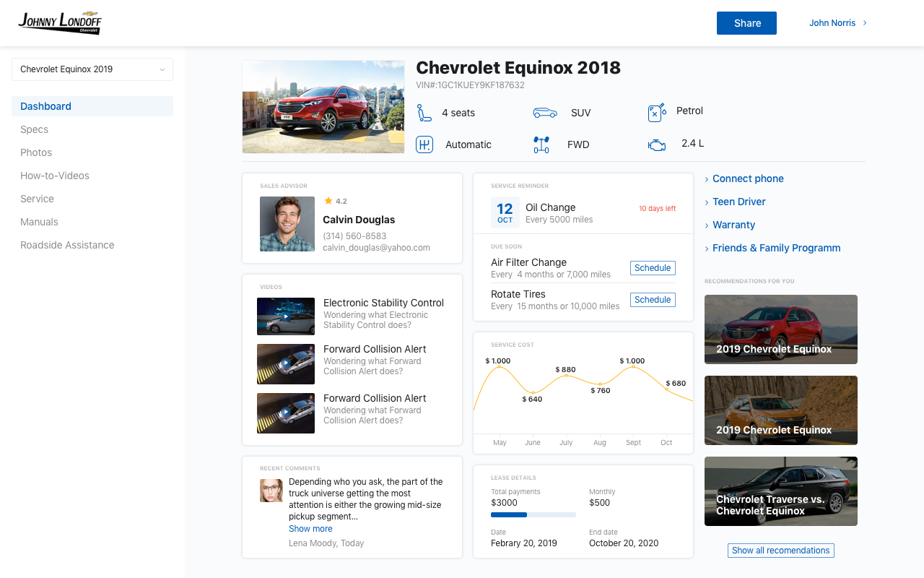Image resolution: width=924 pixels, height=578 pixels.
Task: Expand the Warranty section
Action: (x=730, y=225)
